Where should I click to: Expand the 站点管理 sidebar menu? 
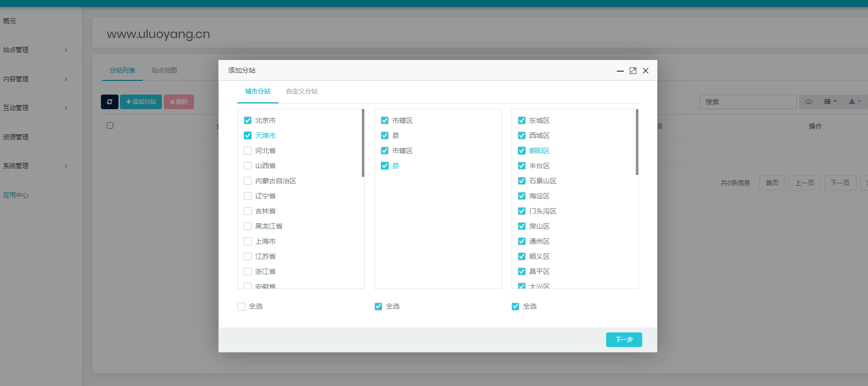click(x=34, y=50)
